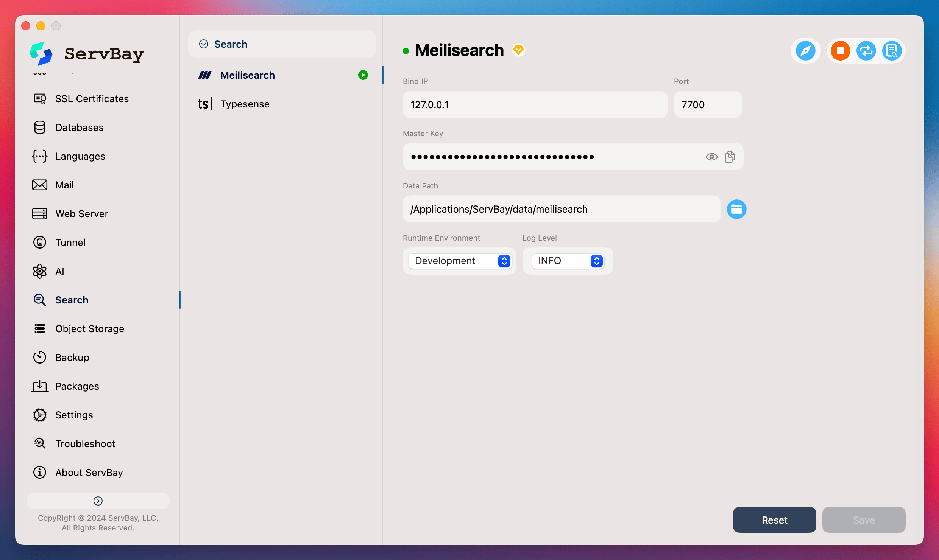Click the Languages braces icon
Viewport: 939px width, 560px height.
40,156
